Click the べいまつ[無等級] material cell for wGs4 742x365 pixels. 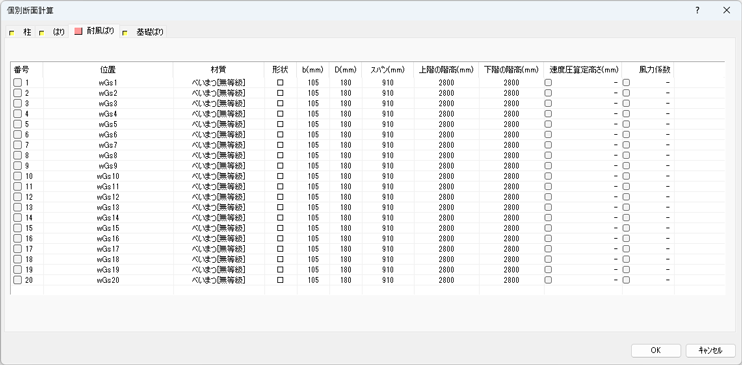pyautogui.click(x=219, y=114)
